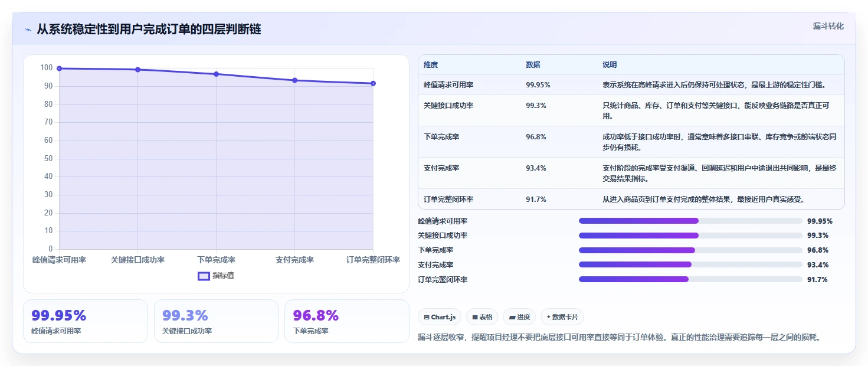
Task: Click the 96.8% value in the table
Action: click(536, 137)
